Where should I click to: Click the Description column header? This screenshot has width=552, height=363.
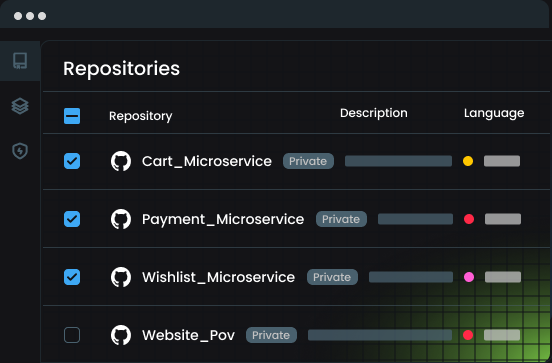click(x=374, y=113)
